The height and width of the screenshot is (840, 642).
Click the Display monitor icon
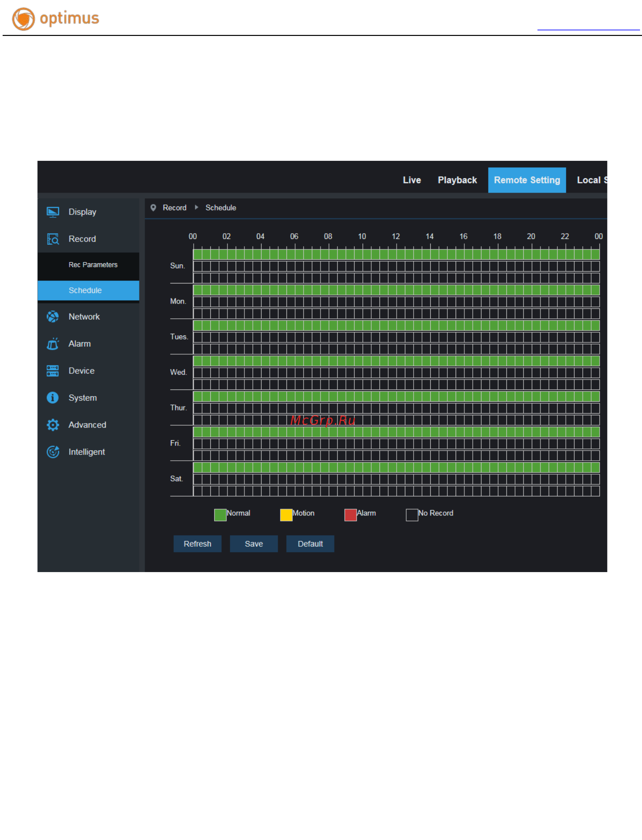point(53,212)
